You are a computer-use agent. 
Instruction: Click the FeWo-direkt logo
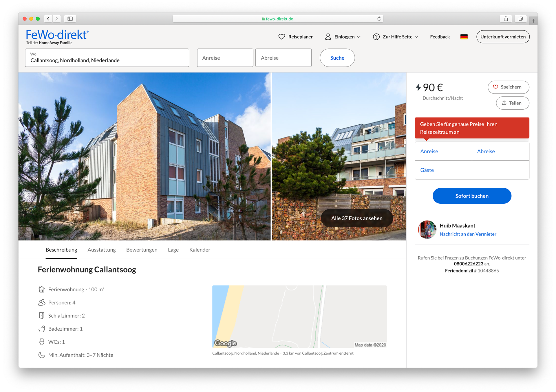pyautogui.click(x=57, y=35)
